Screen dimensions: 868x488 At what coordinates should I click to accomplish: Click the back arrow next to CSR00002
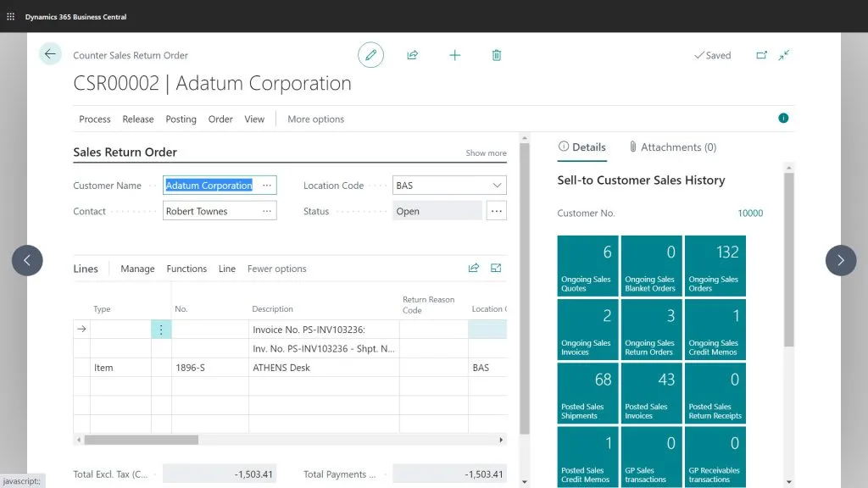coord(50,53)
